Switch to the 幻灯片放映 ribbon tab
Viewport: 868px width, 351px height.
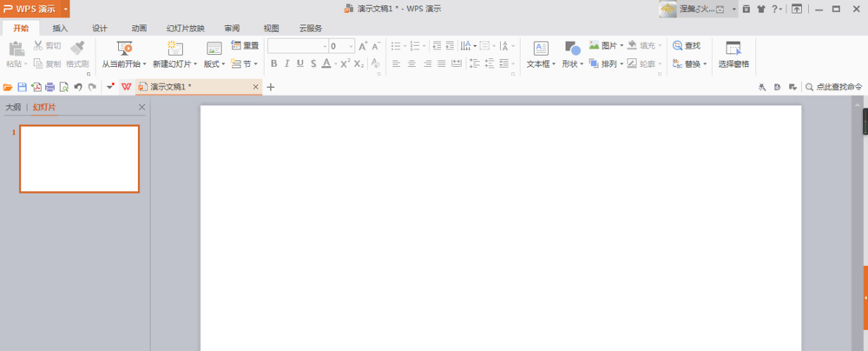186,29
